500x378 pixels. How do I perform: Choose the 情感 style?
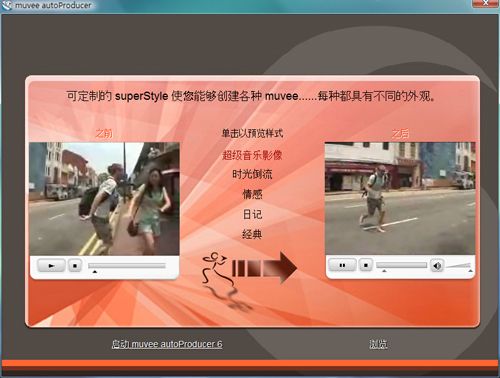[x=252, y=194]
